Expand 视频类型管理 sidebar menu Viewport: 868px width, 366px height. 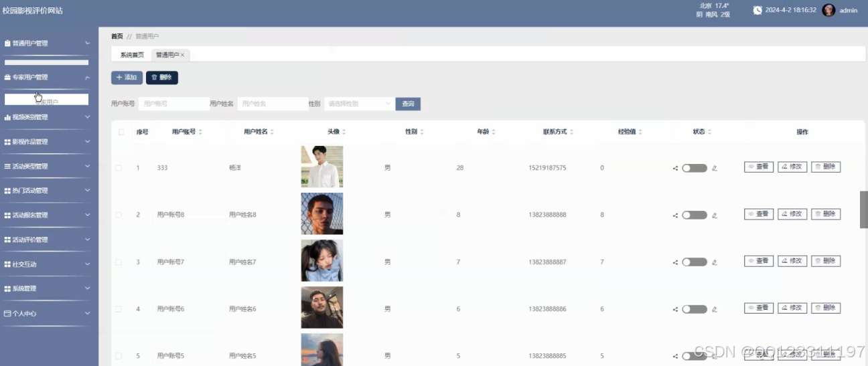pos(47,117)
